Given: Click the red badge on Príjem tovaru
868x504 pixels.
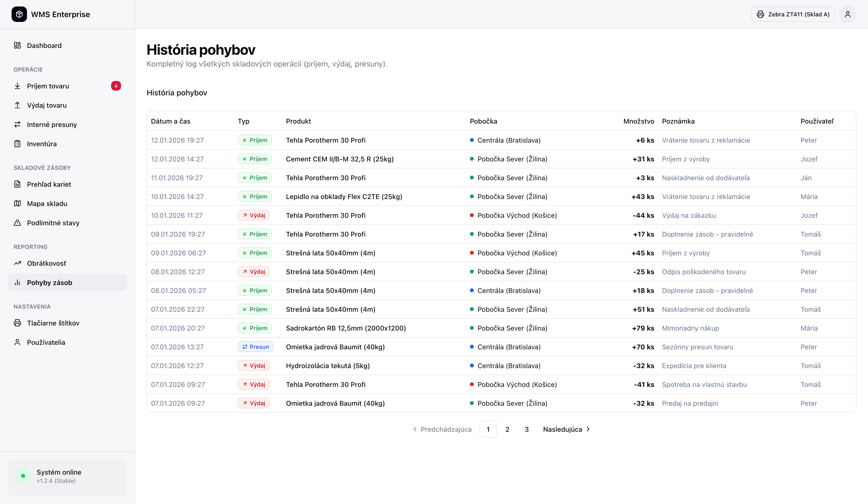Looking at the screenshot, I should pos(116,86).
